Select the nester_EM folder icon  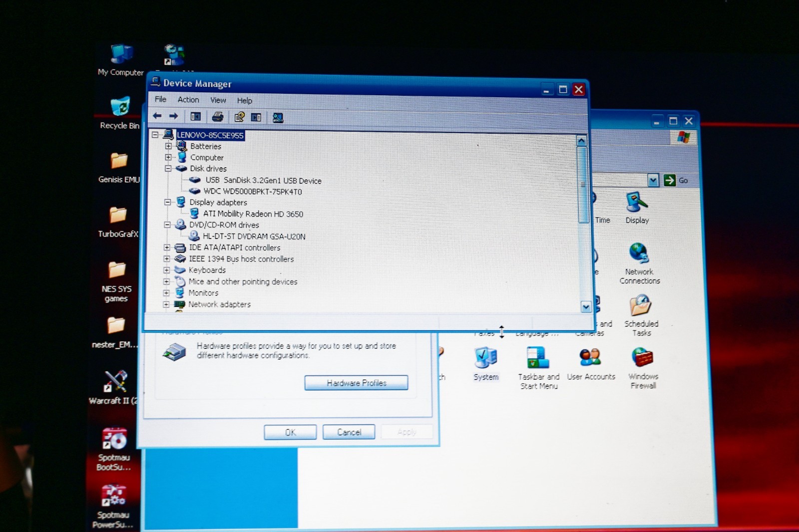pos(115,332)
